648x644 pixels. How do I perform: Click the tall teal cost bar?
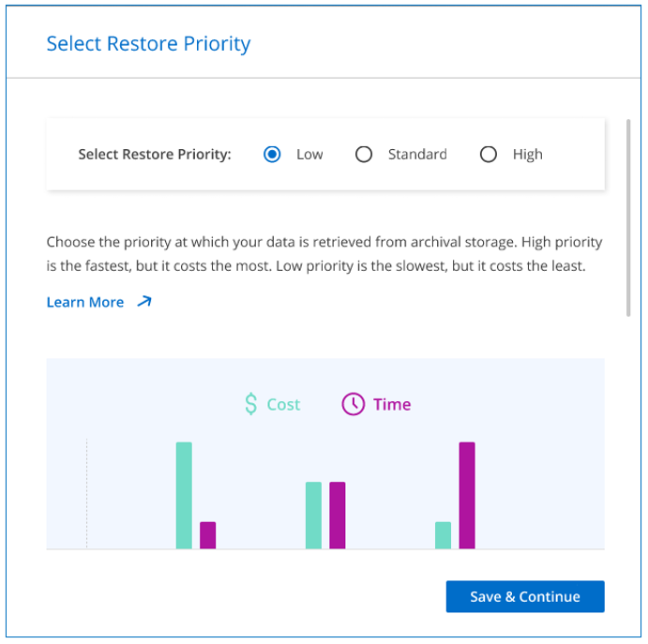click(x=184, y=495)
